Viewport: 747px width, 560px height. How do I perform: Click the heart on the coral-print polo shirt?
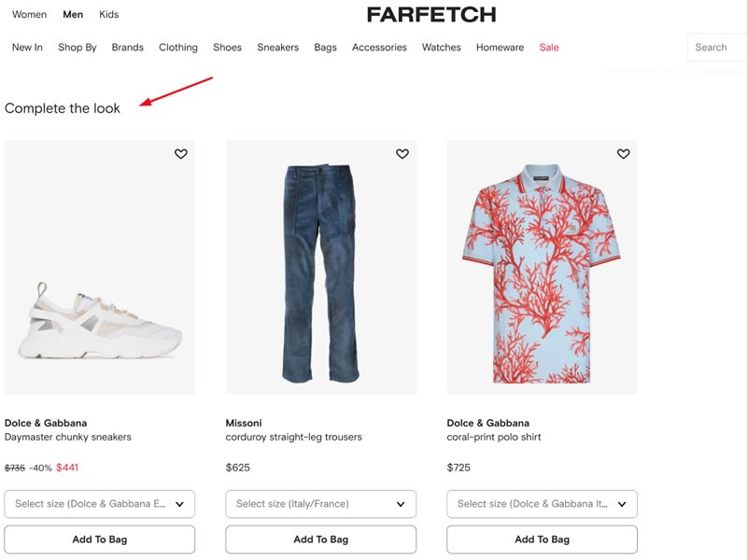(624, 153)
